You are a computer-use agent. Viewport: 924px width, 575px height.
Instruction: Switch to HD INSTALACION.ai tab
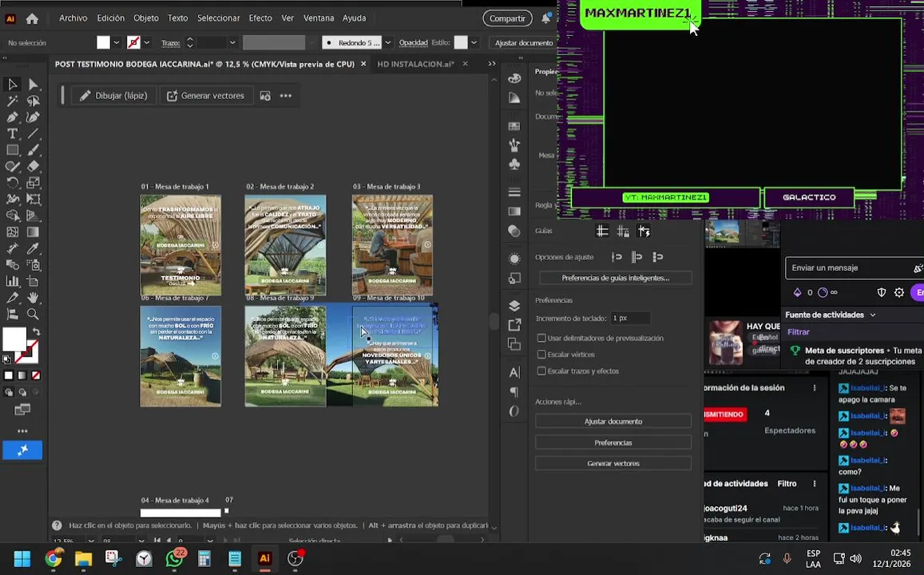pyautogui.click(x=415, y=64)
